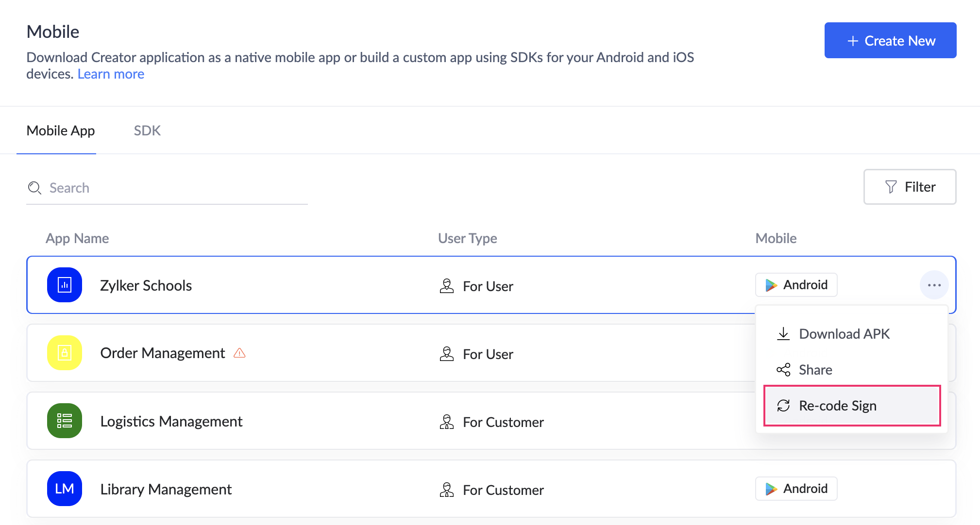Click the warning triangle beside Order Management

[239, 353]
